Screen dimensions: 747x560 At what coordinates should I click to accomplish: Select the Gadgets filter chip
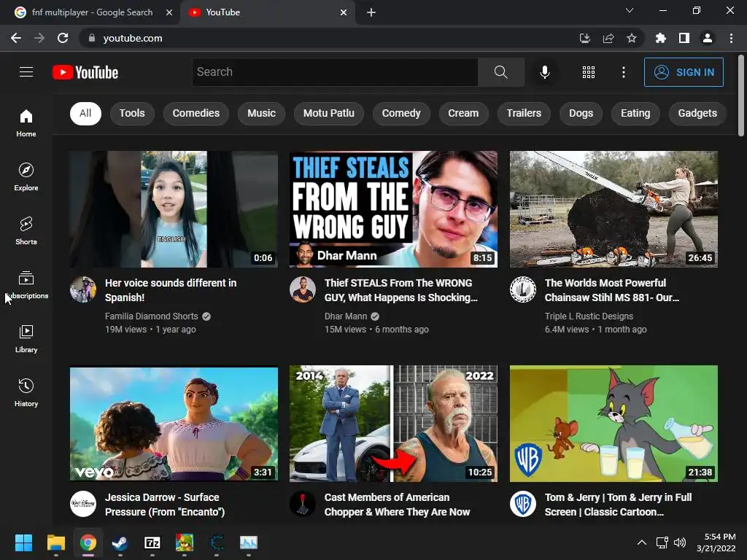coord(697,113)
